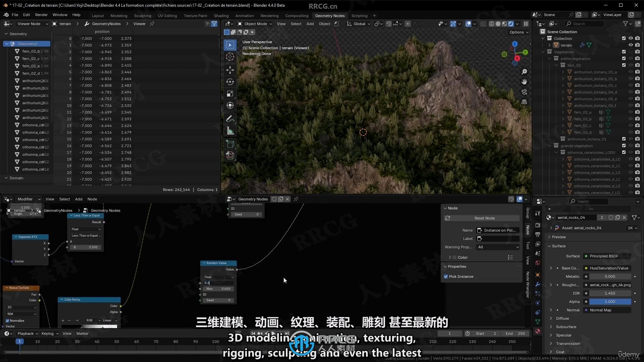Open Less Than or Equal operation dropdown
The width and height of the screenshot is (644, 362).
pos(86,236)
